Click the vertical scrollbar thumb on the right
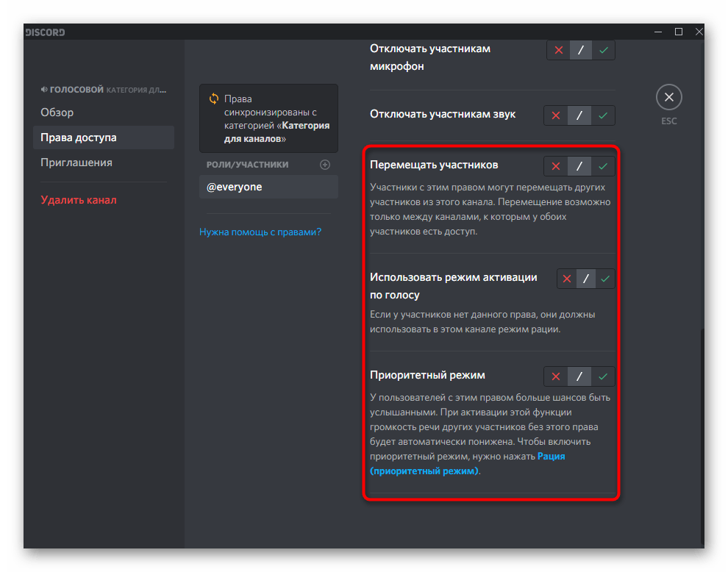728x572 pixels. coord(702,437)
